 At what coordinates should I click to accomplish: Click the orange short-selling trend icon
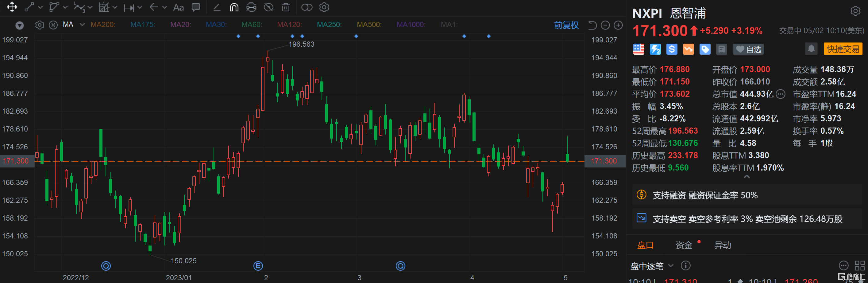tap(689, 49)
